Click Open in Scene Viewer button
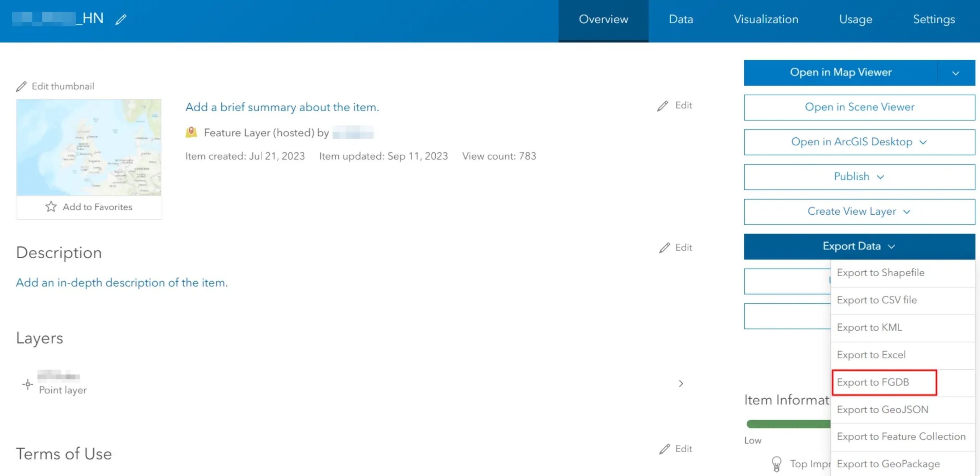The height and width of the screenshot is (476, 980). pos(859,108)
